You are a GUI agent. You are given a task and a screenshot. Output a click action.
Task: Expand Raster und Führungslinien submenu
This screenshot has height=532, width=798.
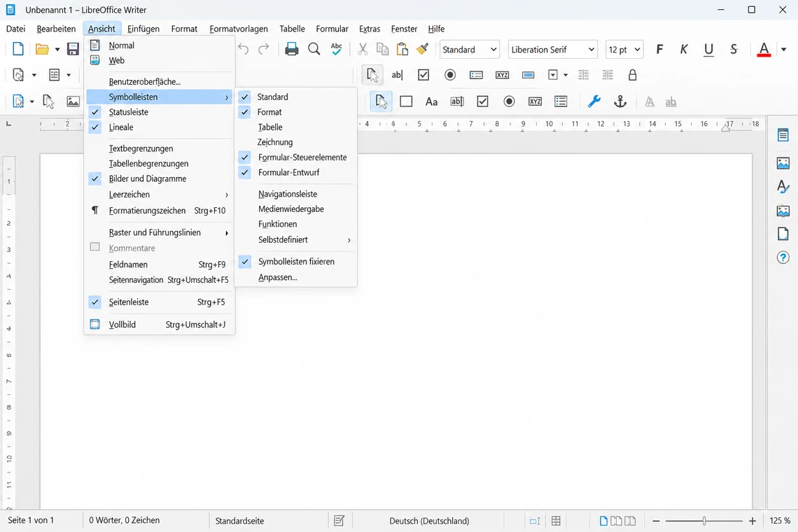click(x=160, y=232)
